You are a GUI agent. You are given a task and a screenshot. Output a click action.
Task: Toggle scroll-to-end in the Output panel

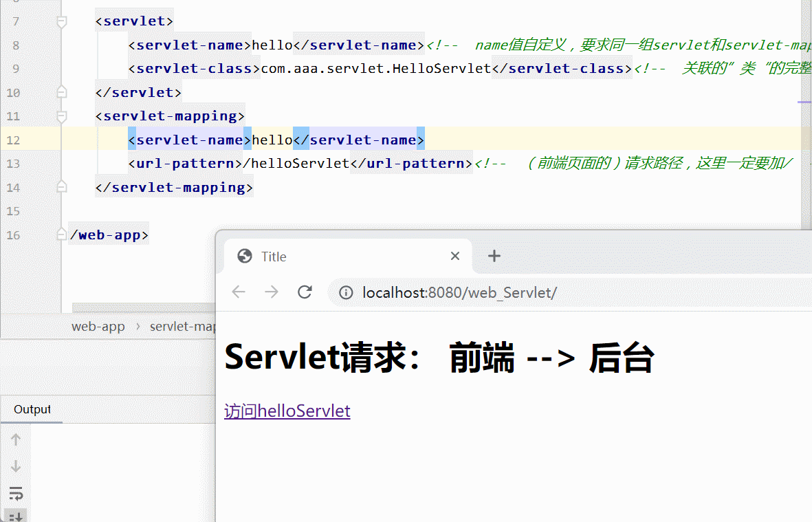click(x=15, y=516)
